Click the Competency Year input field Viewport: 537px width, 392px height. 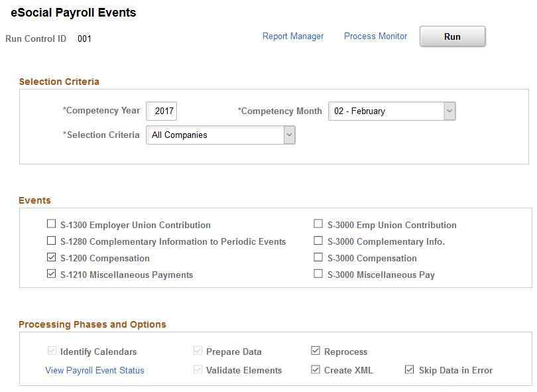[x=161, y=111]
